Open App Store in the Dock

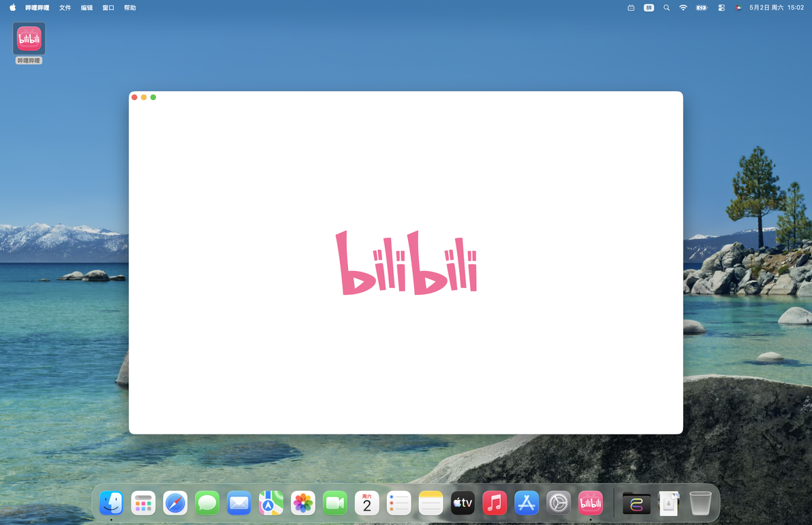point(527,503)
